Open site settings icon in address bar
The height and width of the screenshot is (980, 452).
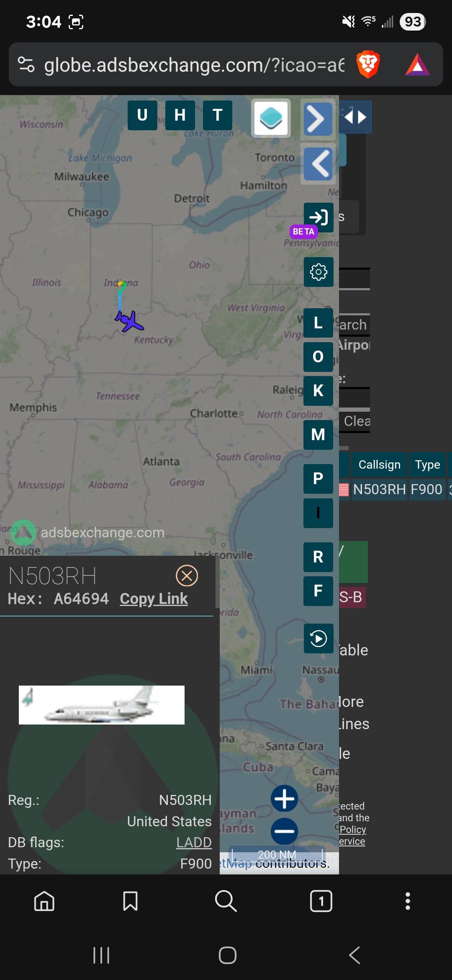(x=26, y=65)
